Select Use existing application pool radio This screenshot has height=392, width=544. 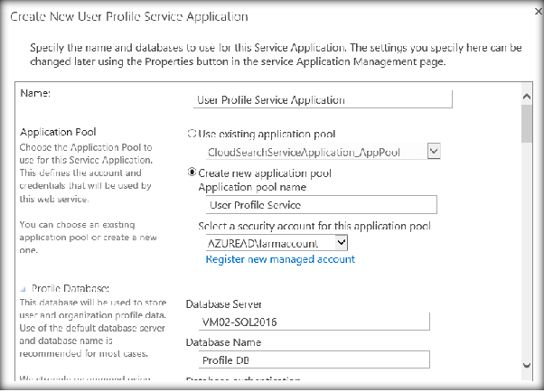[192, 134]
